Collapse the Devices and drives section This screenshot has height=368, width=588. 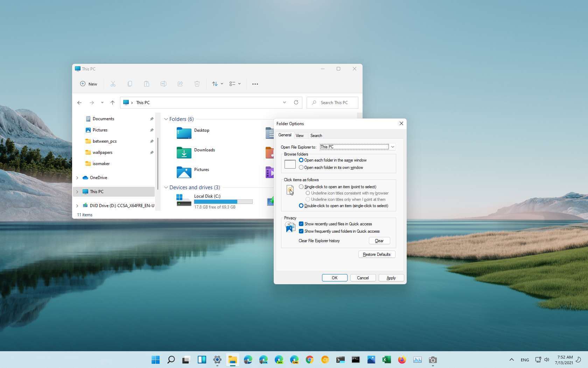[x=166, y=187]
